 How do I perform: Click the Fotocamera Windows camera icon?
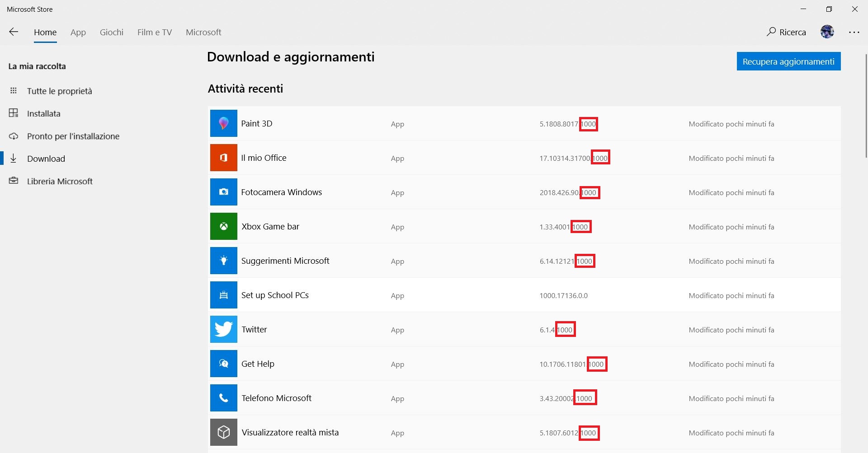[x=224, y=192]
